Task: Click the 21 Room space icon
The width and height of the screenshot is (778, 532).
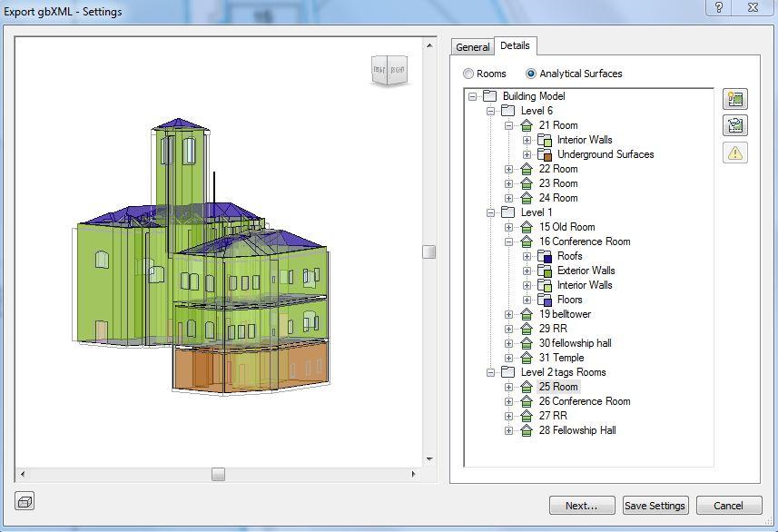Action: click(527, 125)
